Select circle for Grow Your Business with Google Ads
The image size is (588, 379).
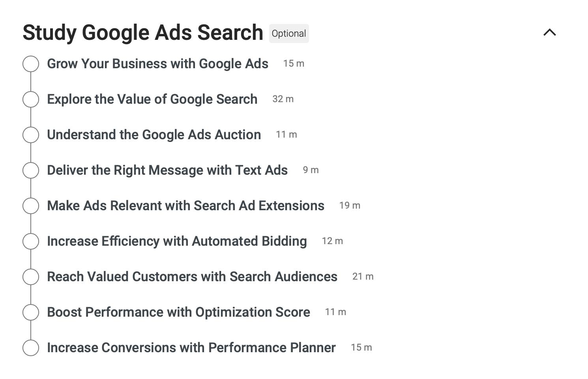[31, 64]
